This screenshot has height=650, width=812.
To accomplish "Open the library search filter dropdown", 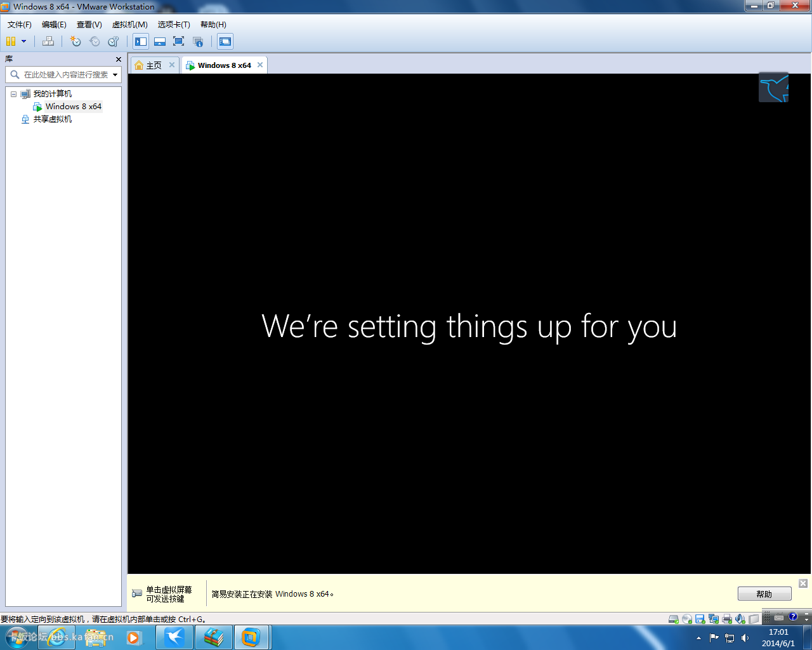I will tap(115, 75).
